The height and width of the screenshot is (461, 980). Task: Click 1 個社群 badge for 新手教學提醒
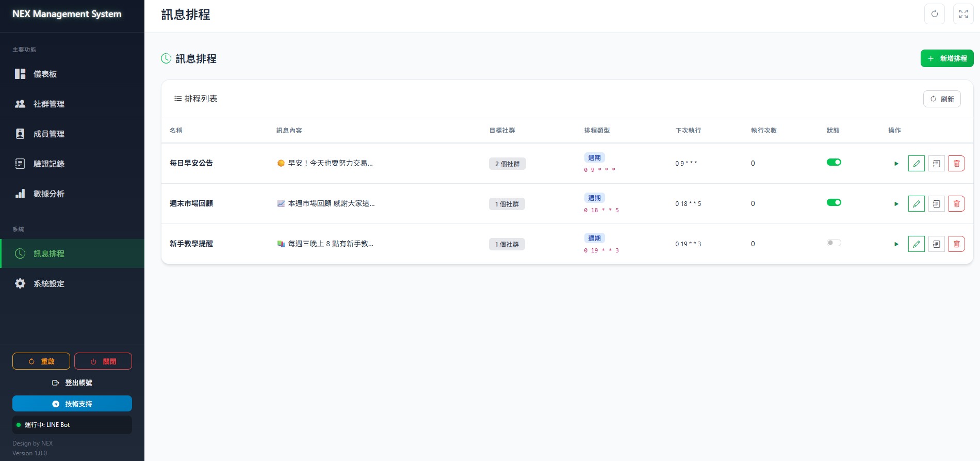[507, 244]
